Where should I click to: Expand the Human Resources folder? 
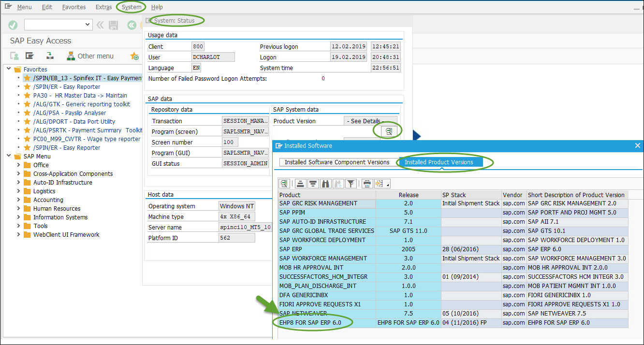(x=19, y=208)
